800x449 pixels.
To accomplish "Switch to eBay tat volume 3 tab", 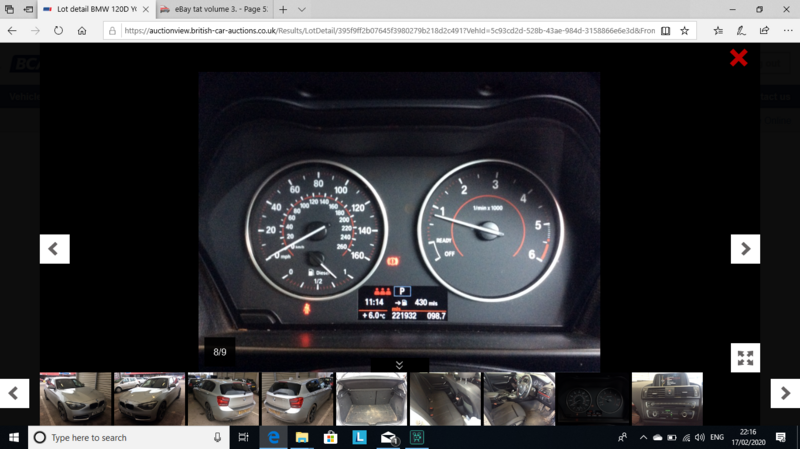I will point(214,9).
